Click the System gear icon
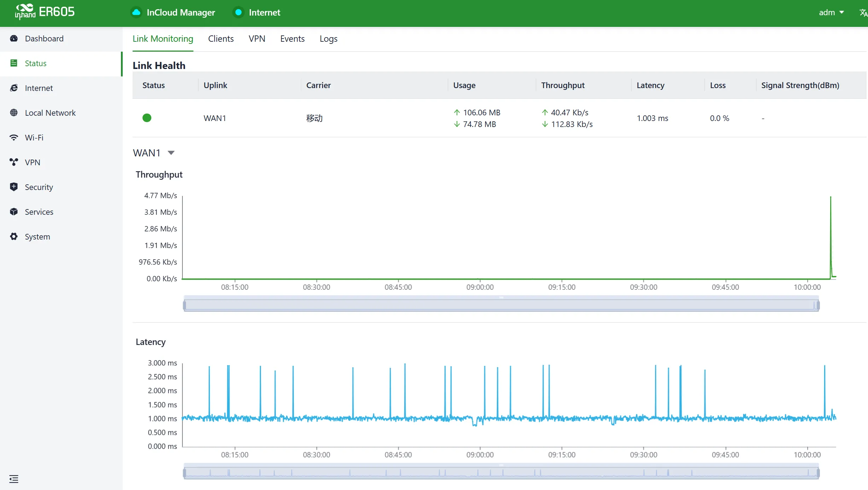Viewport: 868px width, 490px height. tap(14, 236)
